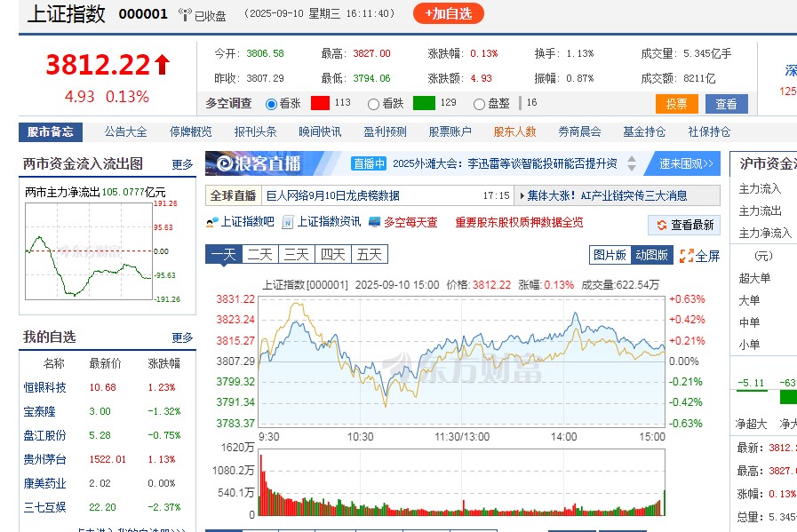The image size is (797, 532).
Task: Click the 浪客直播 live logo
Action: (x=251, y=162)
